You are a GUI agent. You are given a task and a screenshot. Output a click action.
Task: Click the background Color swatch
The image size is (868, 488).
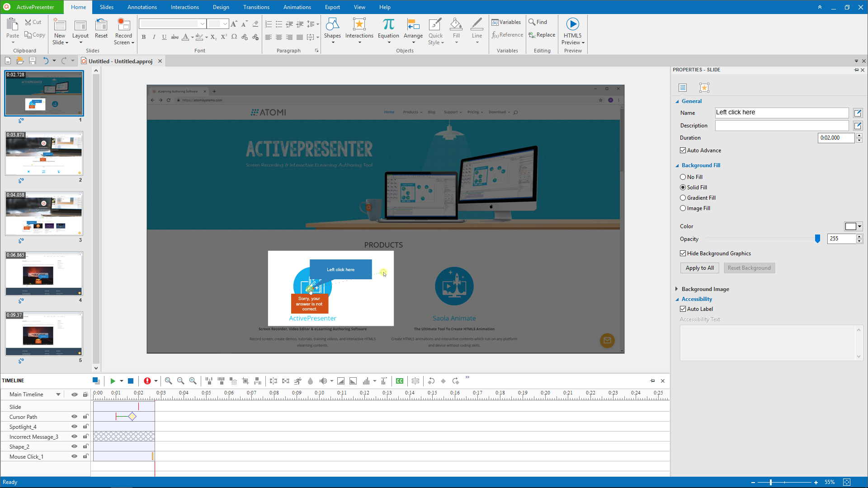pos(850,226)
